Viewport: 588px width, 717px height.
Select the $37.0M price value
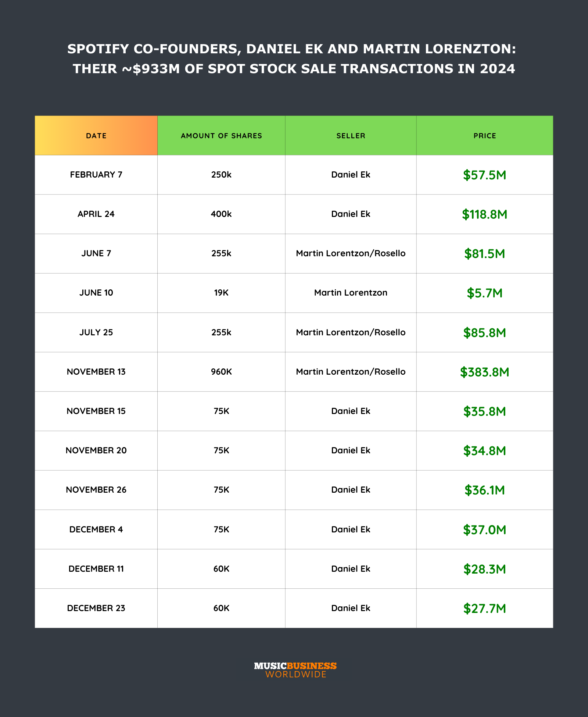click(x=484, y=530)
